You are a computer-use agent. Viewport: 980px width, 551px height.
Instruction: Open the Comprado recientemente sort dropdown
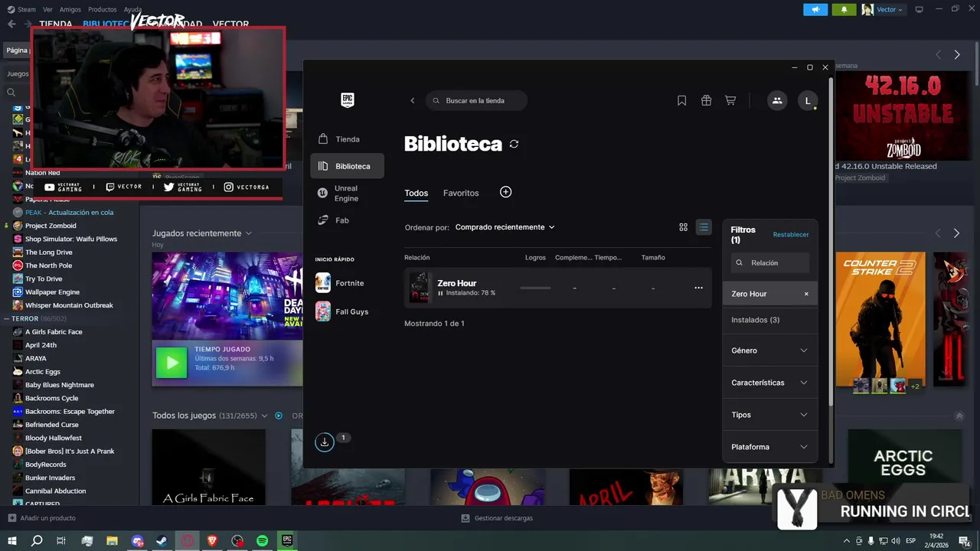[x=505, y=227]
